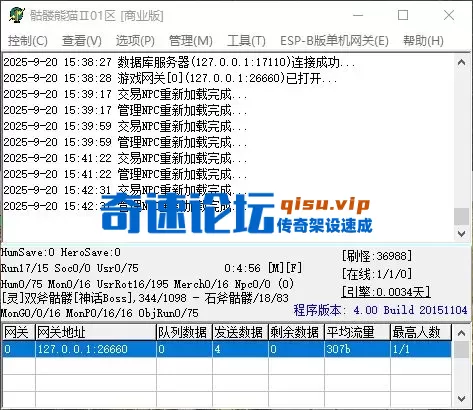Click the HumSave:0 HeroSave:0 status line

click(61, 252)
